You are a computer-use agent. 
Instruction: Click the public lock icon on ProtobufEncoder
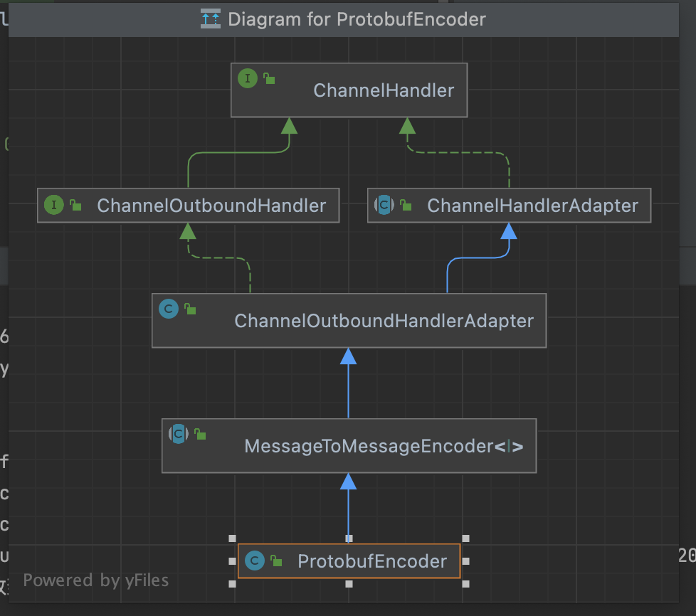coord(277,561)
